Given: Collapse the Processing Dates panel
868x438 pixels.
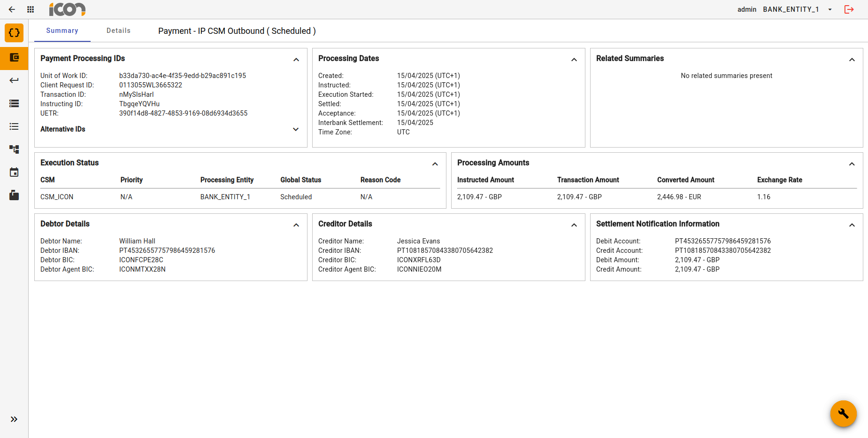Looking at the screenshot, I should coord(574,60).
